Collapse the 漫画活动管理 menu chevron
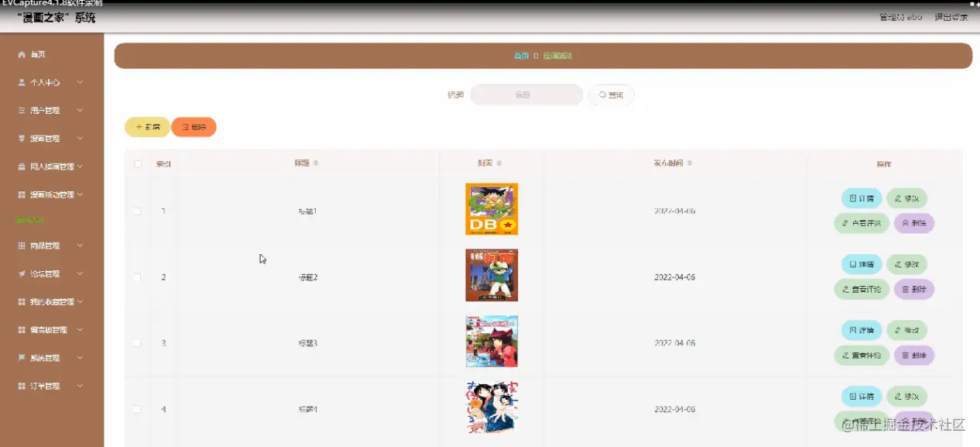 coord(80,194)
